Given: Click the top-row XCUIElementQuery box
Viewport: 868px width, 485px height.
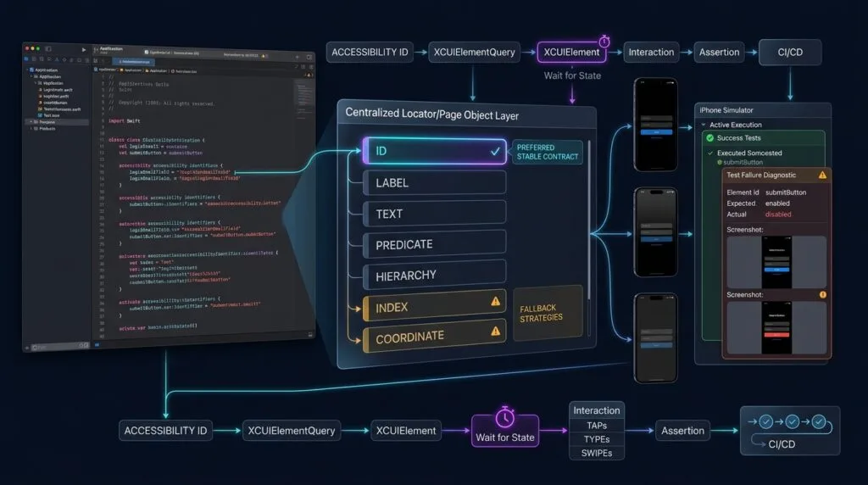Looking at the screenshot, I should point(475,53).
